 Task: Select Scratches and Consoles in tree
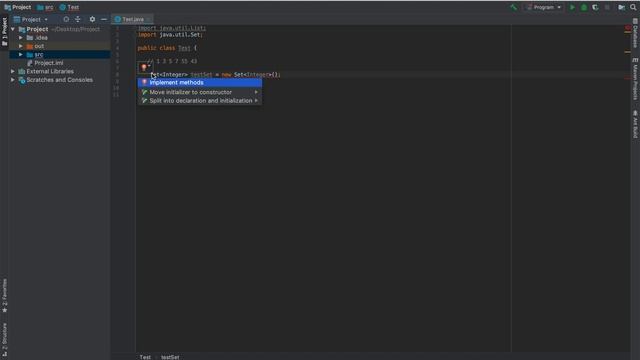[60, 80]
